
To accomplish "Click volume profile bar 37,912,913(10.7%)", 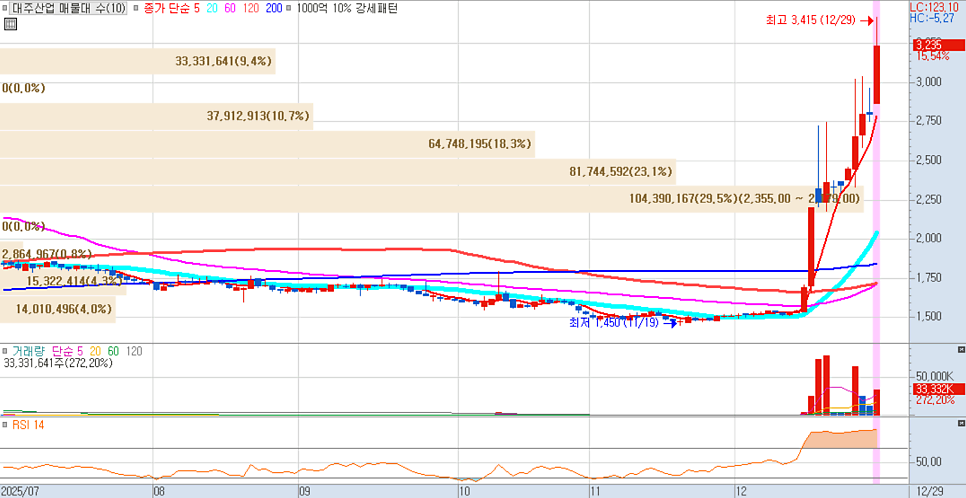I will click(156, 116).
